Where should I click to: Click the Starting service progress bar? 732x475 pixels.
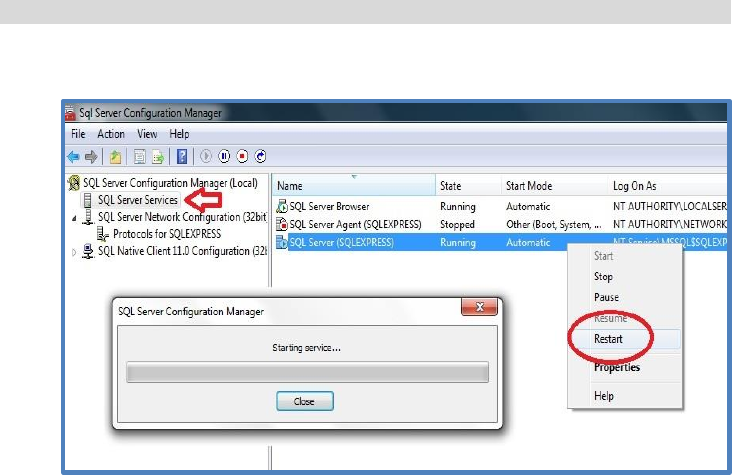[x=307, y=372]
